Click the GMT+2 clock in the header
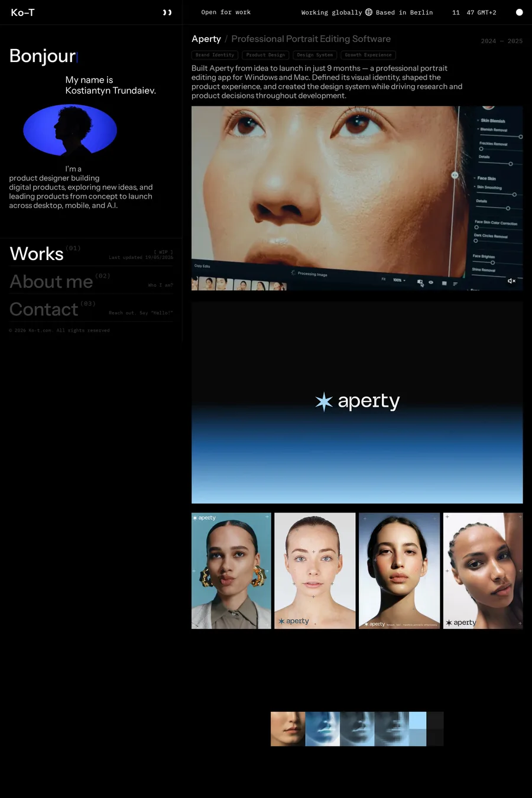The image size is (532, 798). (474, 12)
